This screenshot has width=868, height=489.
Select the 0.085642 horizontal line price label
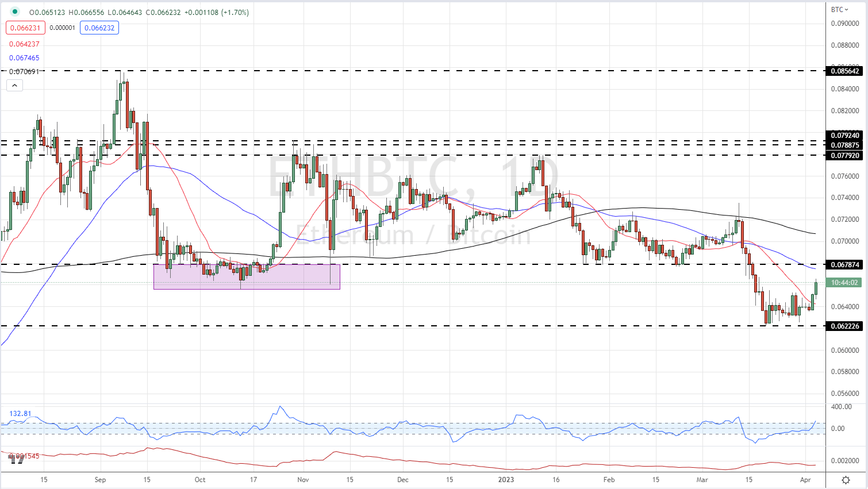click(x=845, y=71)
